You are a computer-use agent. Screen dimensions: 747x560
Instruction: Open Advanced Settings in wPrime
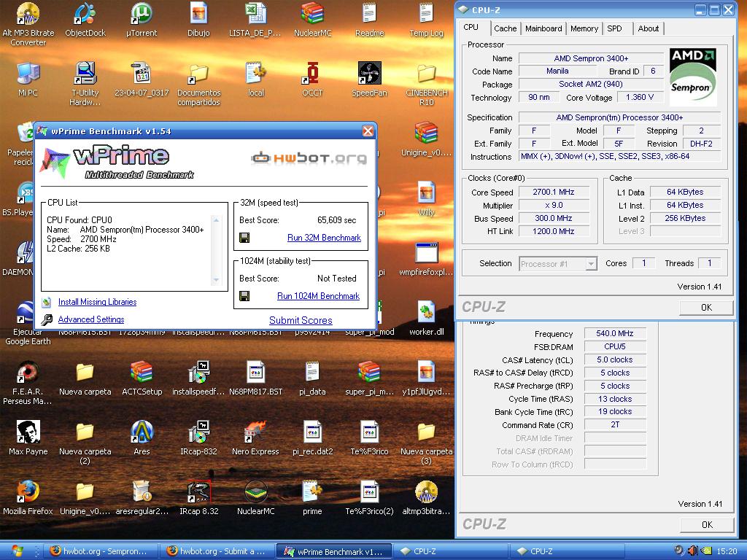(x=91, y=319)
